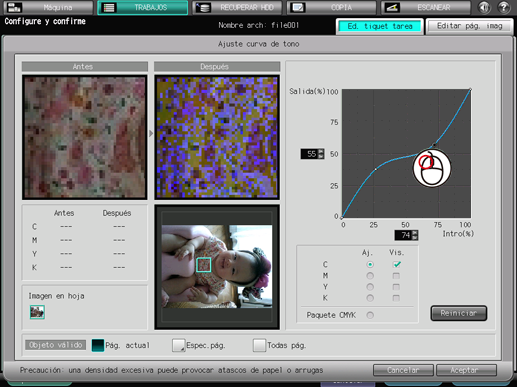517x387 pixels.
Task: Select the Aj. radio button for C
Action: point(370,264)
